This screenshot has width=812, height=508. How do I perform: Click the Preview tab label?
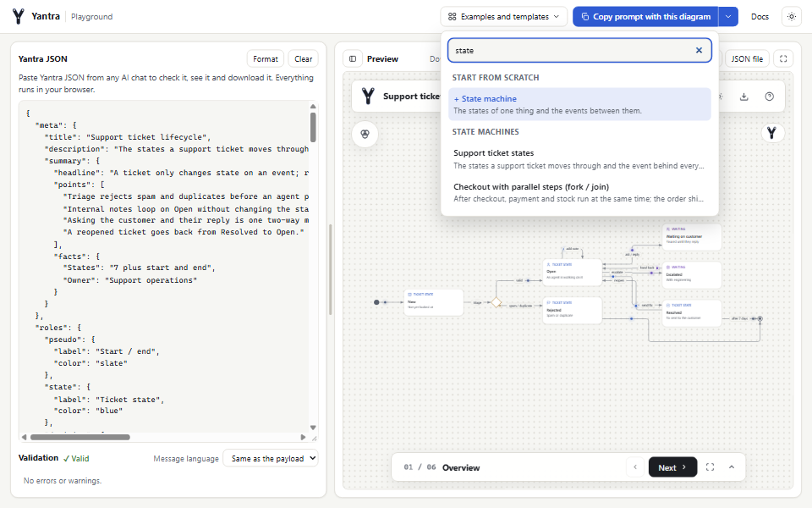pyautogui.click(x=382, y=59)
